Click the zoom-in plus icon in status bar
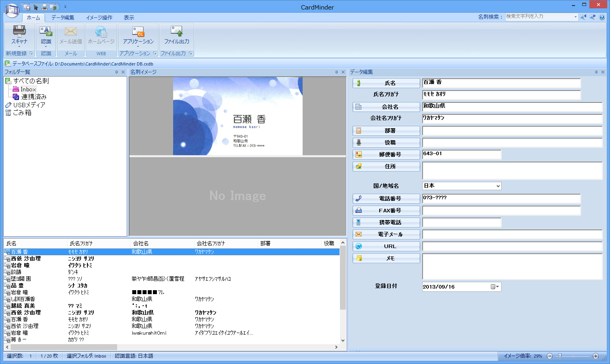The height and width of the screenshot is (364, 610). pos(595,356)
